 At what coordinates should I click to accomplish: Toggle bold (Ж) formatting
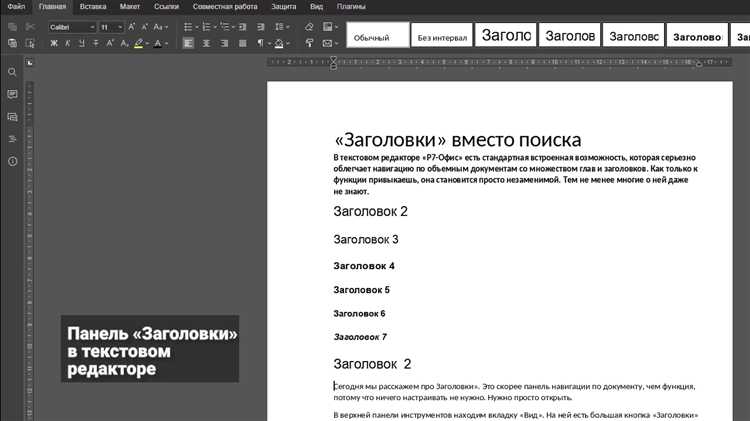54,44
